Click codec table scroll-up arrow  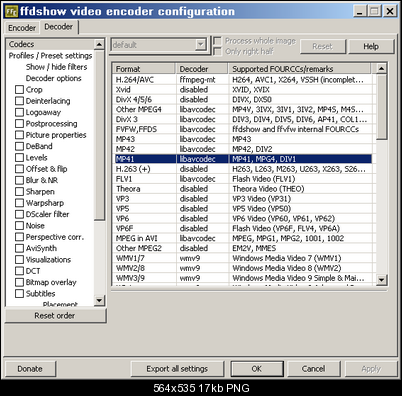click(382, 69)
